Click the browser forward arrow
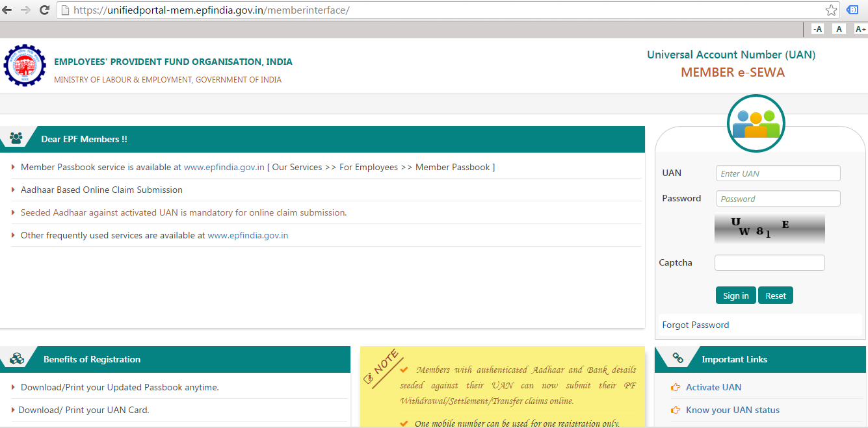 (25, 10)
